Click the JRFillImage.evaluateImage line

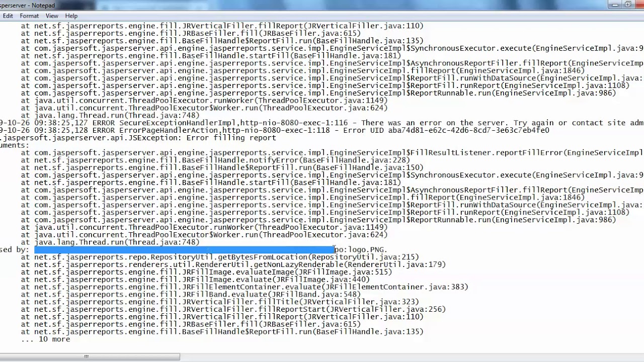click(206, 272)
